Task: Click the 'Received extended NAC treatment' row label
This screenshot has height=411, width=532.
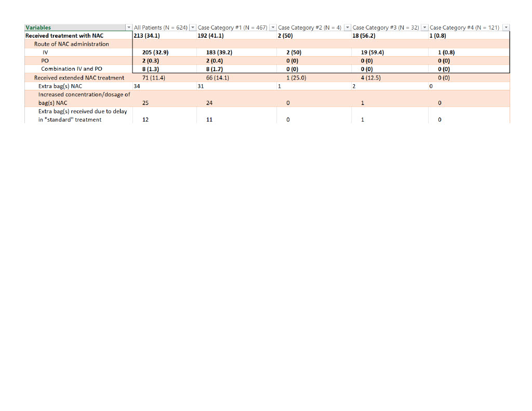Action: 79,78
